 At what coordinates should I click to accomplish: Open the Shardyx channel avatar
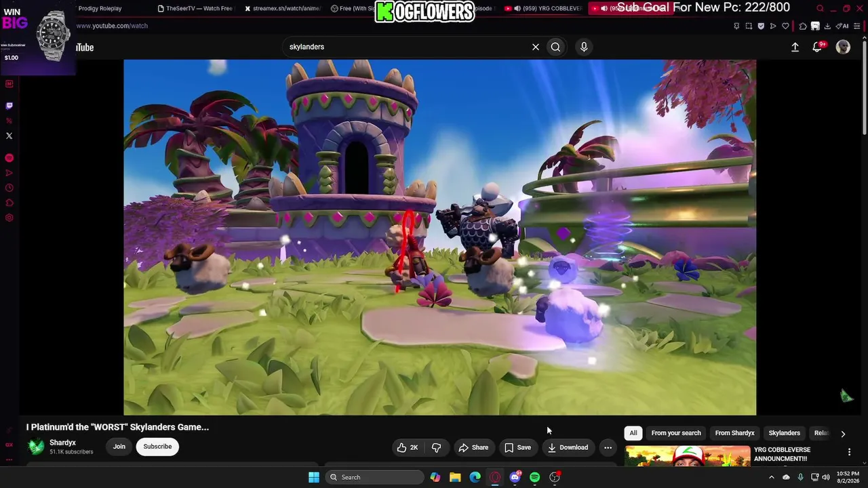coord(35,447)
